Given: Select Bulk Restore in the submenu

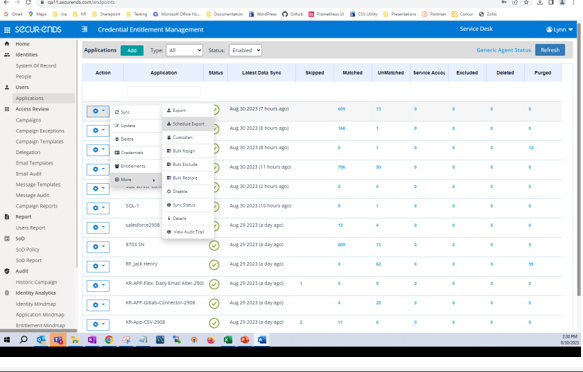Looking at the screenshot, I should (x=188, y=178).
